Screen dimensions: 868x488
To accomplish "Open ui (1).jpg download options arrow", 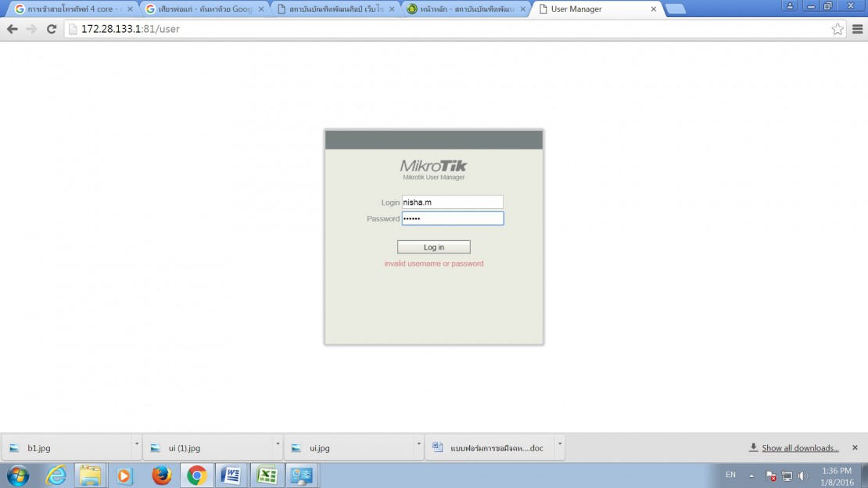I will (278, 444).
